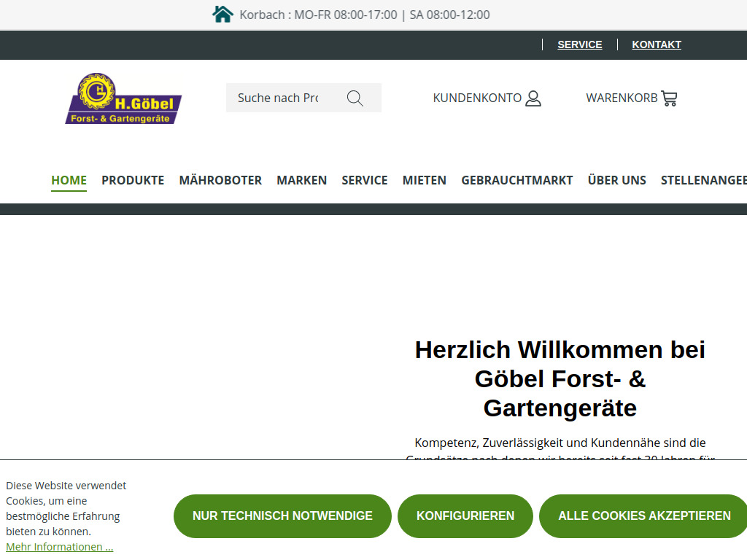747x560 pixels.
Task: Open the PRODUKTE navigation menu
Action: pos(133,180)
